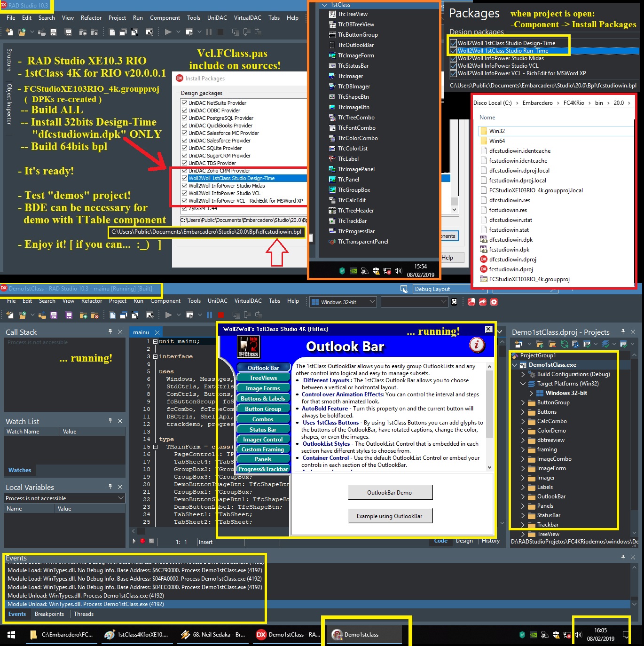Open Refactor menu in top RAD Studio window
Screen dimensions: 644x646
coord(91,18)
